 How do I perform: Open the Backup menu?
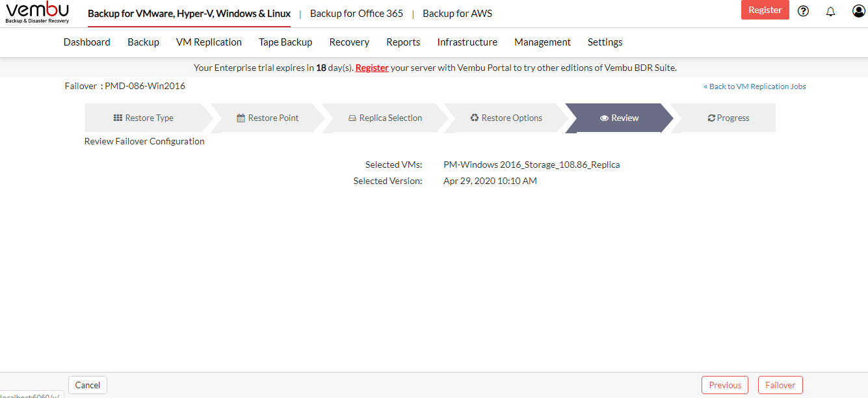pyautogui.click(x=143, y=42)
